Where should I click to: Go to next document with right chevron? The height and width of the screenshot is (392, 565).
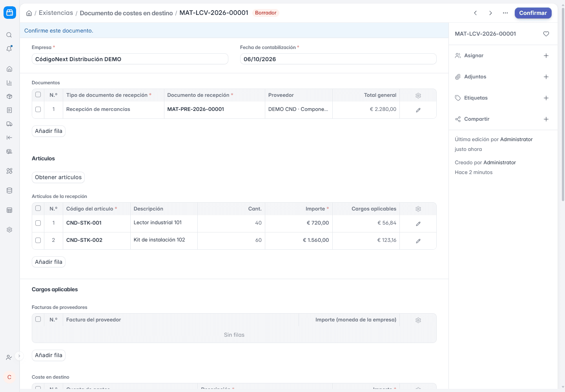(490, 13)
